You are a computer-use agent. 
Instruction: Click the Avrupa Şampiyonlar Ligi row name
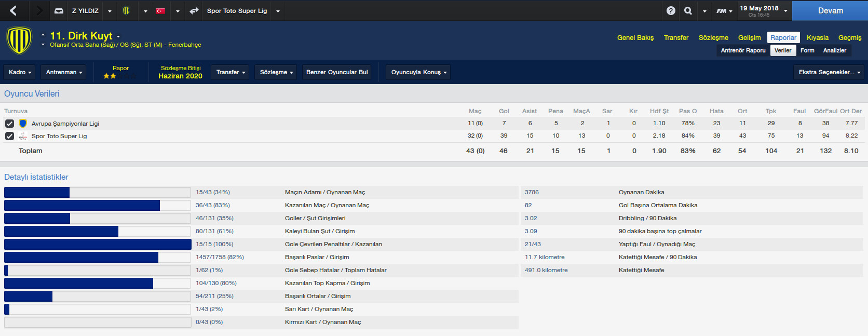pos(65,124)
